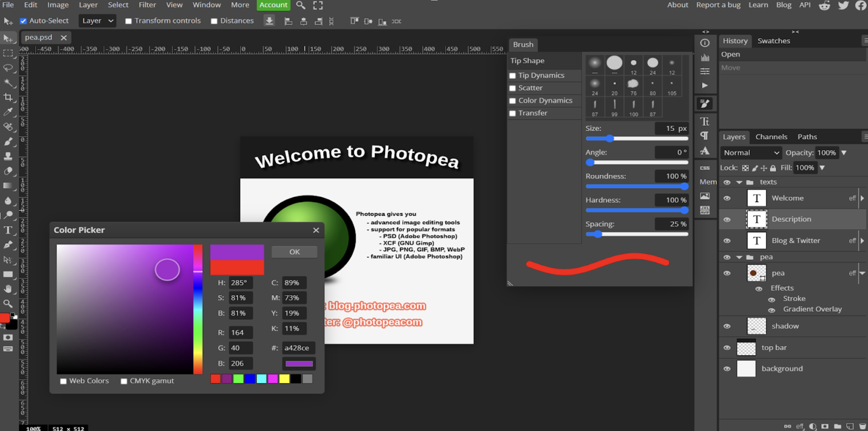Select the Zoom tool in toolbar
868x431 pixels.
(x=8, y=303)
